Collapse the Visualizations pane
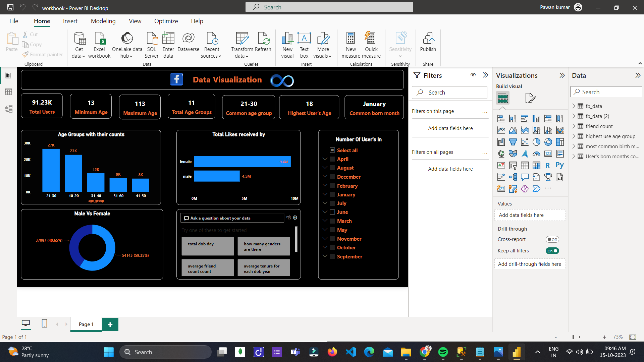The height and width of the screenshot is (362, 644). point(562,75)
